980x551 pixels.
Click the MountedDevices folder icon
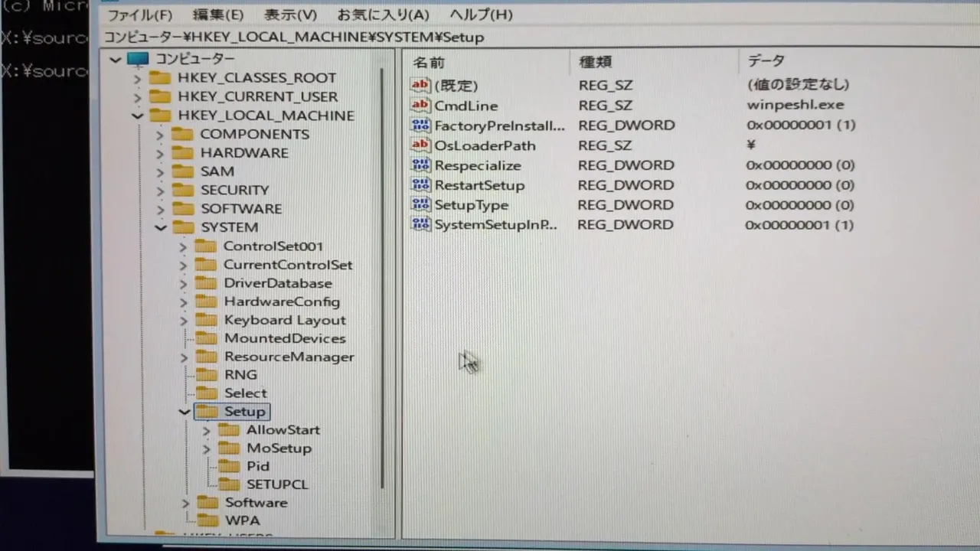coord(207,337)
